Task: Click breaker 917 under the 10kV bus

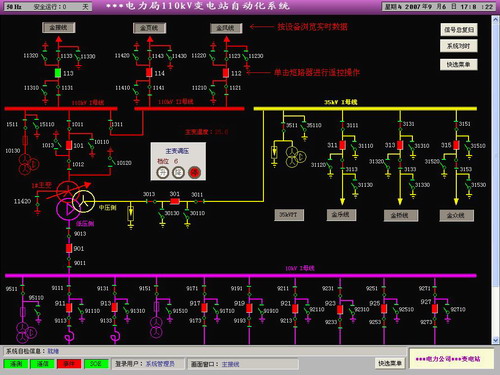Action: point(204,308)
